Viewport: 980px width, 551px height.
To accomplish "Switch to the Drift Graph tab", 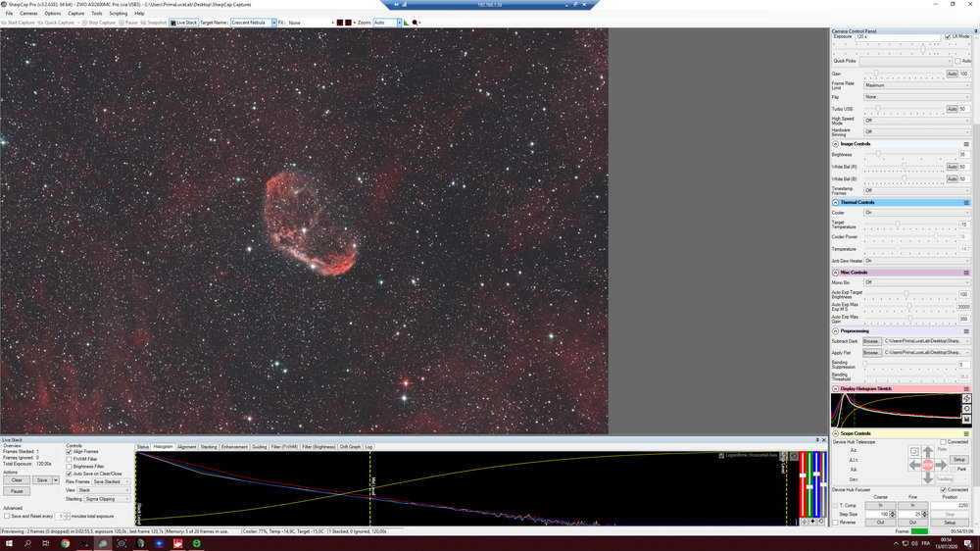I will (x=350, y=447).
